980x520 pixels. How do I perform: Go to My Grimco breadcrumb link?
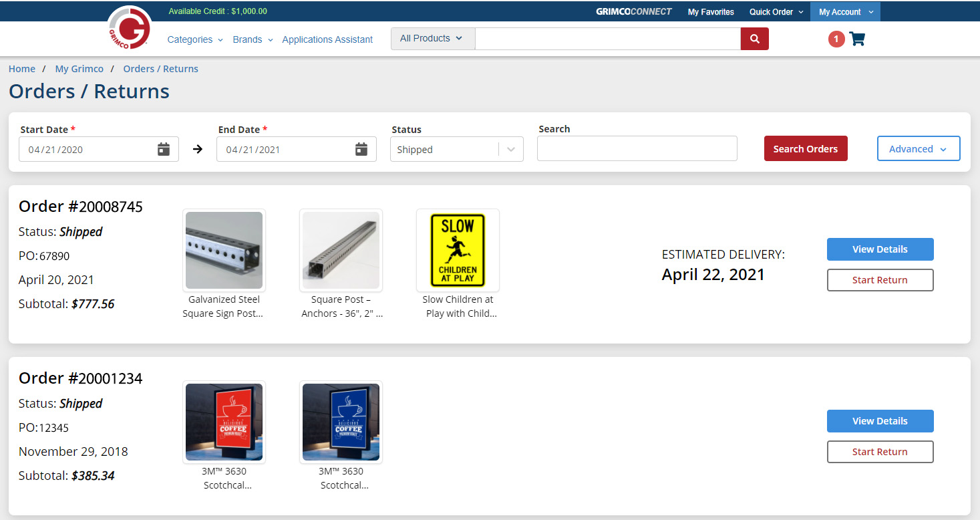79,69
